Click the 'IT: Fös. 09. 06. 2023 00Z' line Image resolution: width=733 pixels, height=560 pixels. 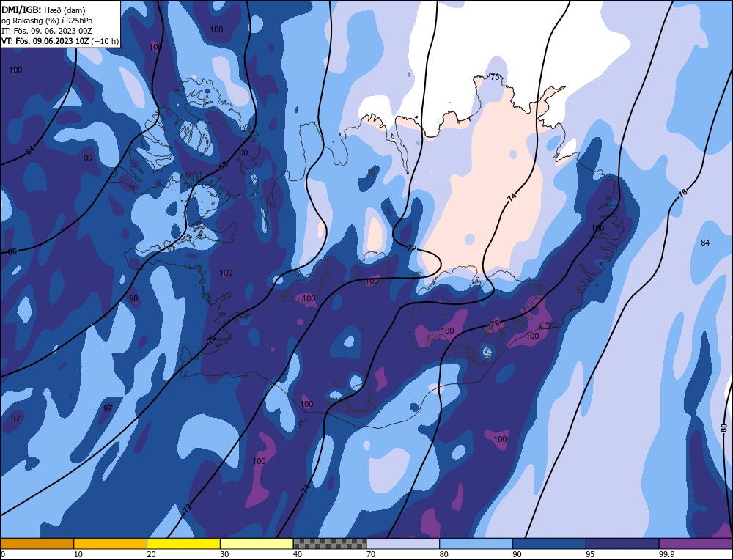pyautogui.click(x=47, y=31)
